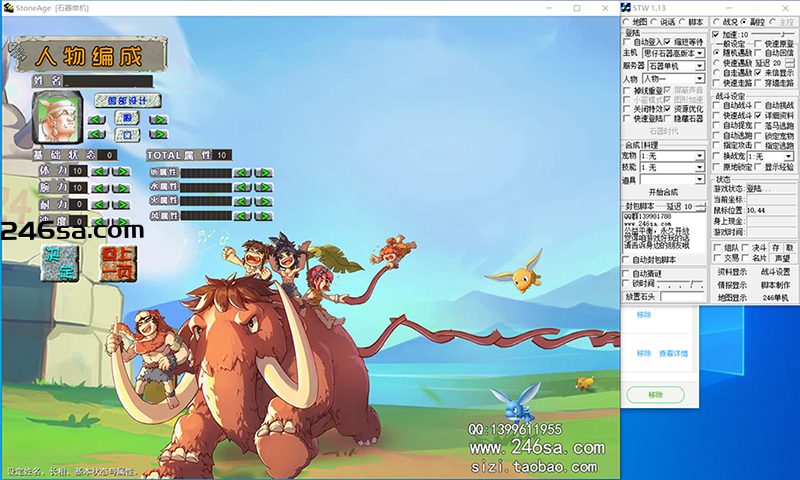The image size is (800, 480).
Task: Select 快速遇敌 radio button
Action: [717, 63]
